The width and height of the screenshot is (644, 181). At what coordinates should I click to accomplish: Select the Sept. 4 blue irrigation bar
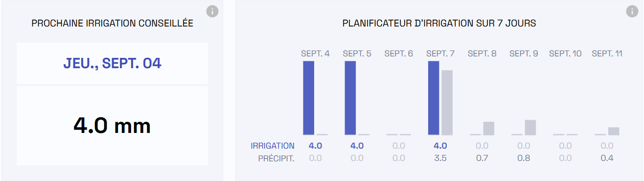309,98
